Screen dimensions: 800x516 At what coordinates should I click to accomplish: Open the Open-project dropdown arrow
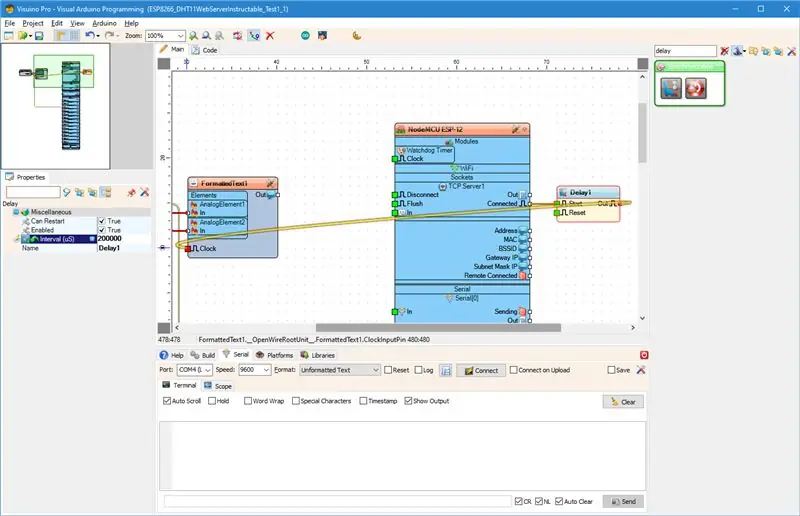30,36
